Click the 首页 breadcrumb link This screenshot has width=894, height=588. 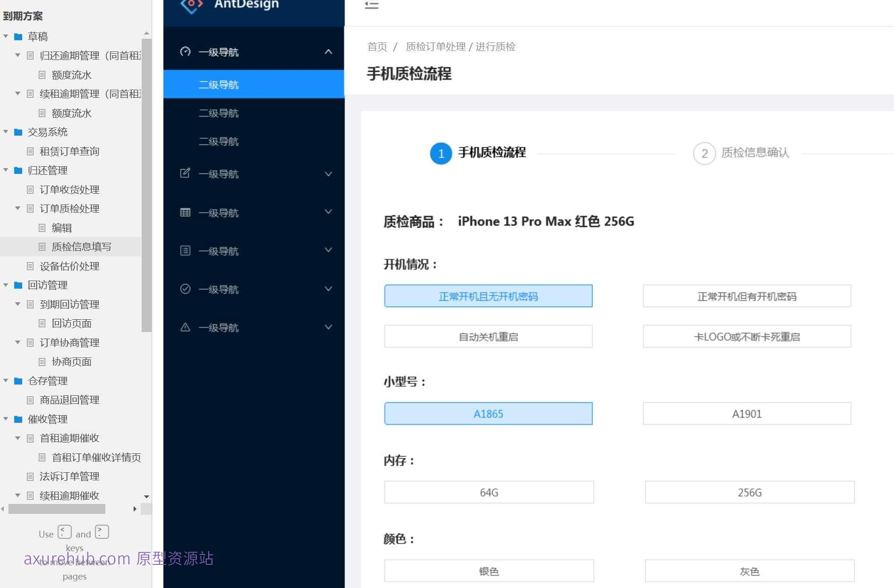point(376,46)
